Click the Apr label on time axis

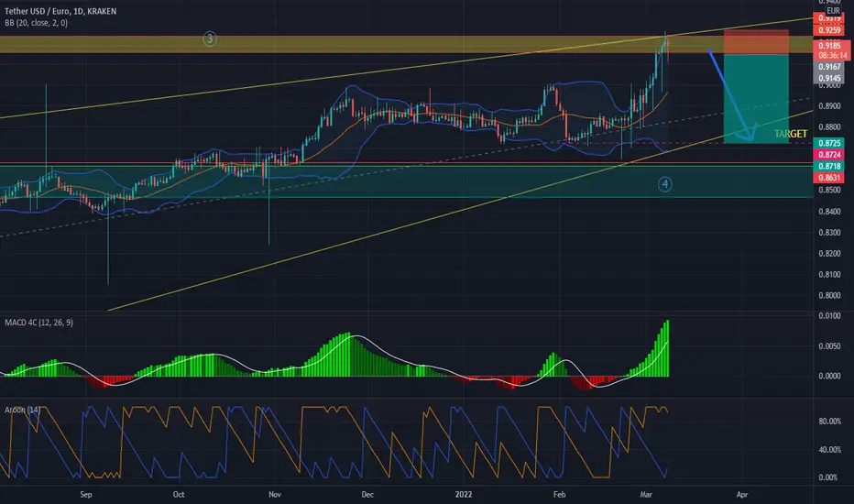742,495
